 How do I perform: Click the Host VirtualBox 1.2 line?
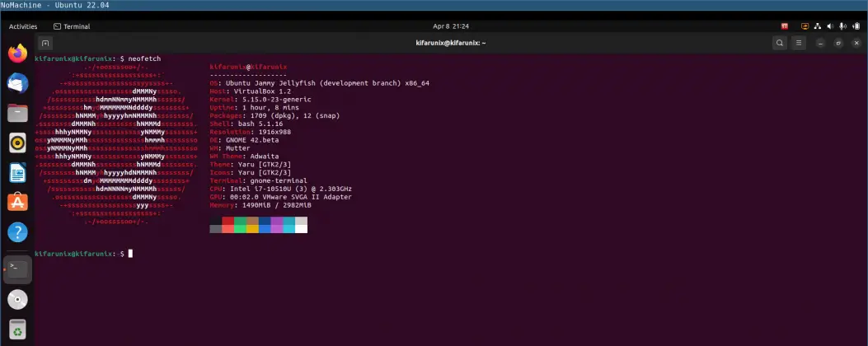(x=251, y=91)
